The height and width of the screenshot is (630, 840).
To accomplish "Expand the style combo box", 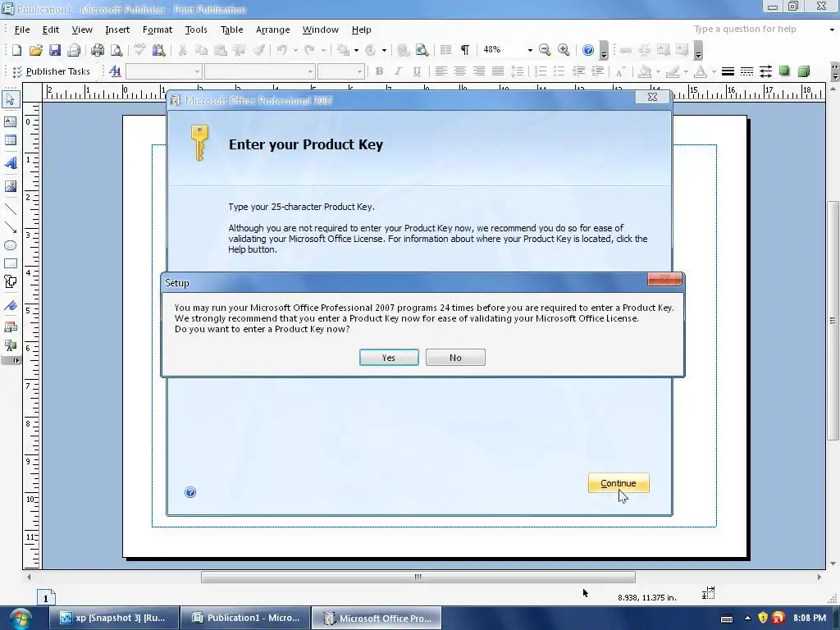I will click(197, 71).
